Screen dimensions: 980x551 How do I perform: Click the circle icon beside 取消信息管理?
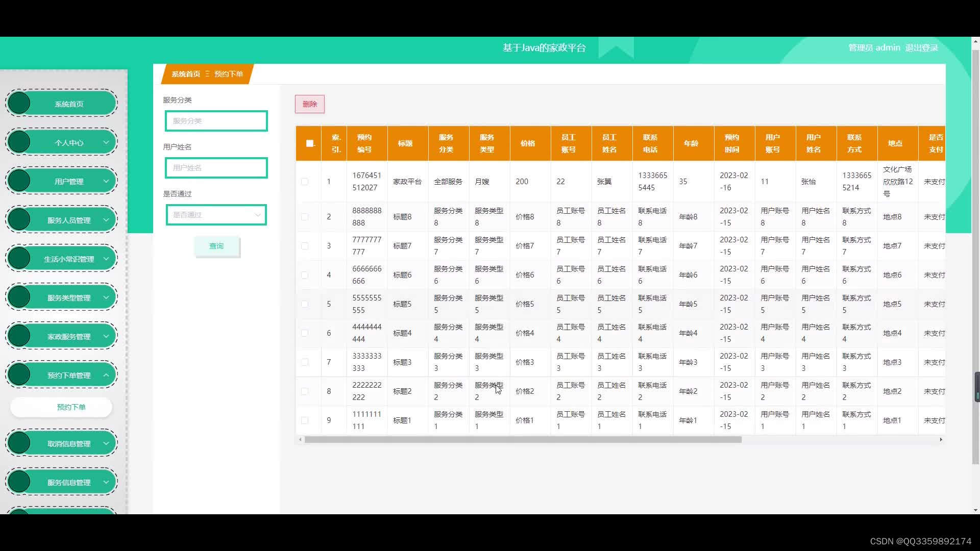(19, 443)
